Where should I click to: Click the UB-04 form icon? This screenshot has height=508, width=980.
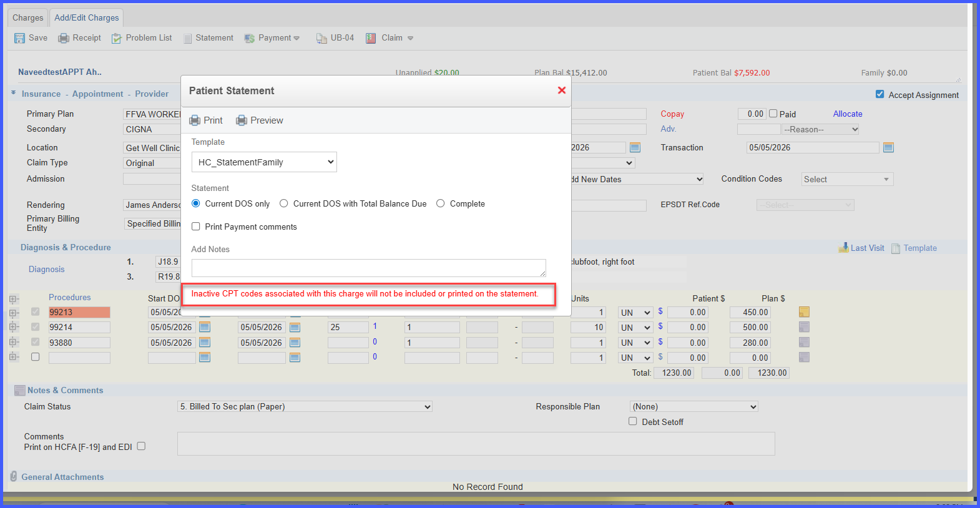321,38
